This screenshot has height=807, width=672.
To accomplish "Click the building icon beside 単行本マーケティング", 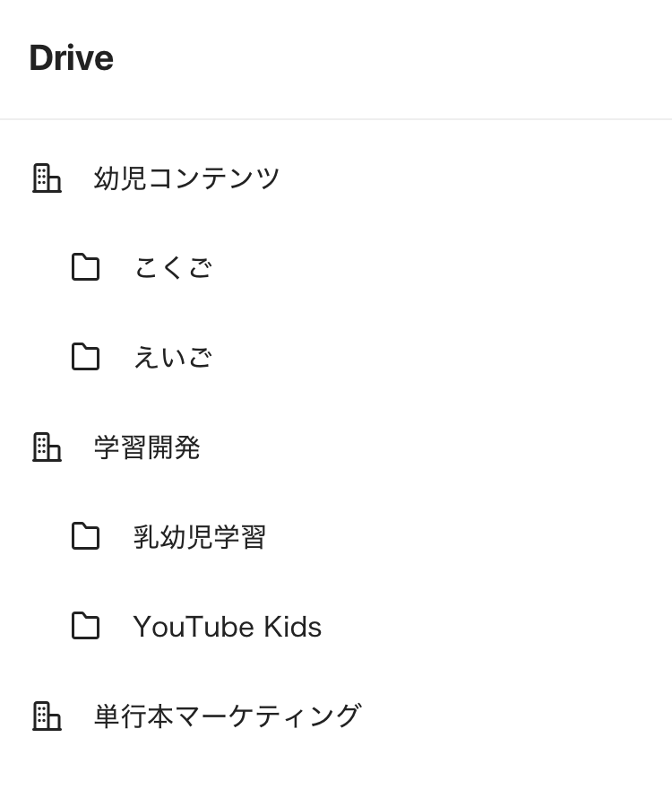I will point(47,716).
